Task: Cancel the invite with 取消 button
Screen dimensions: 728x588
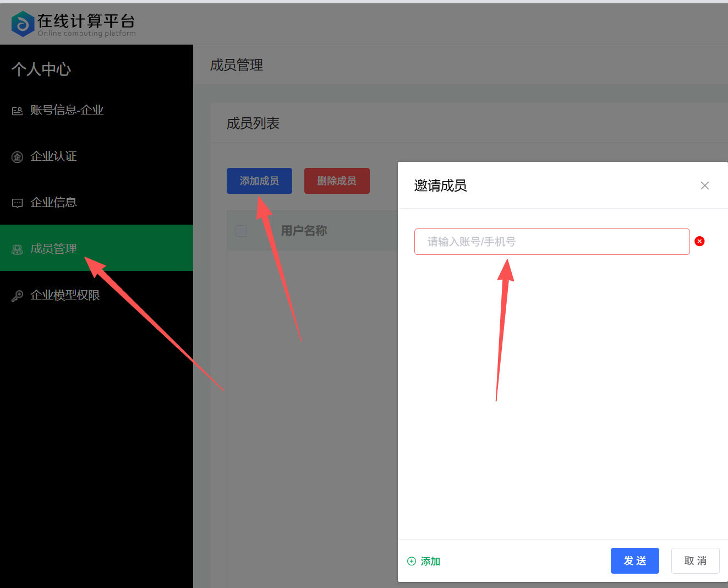Action: pos(695,560)
